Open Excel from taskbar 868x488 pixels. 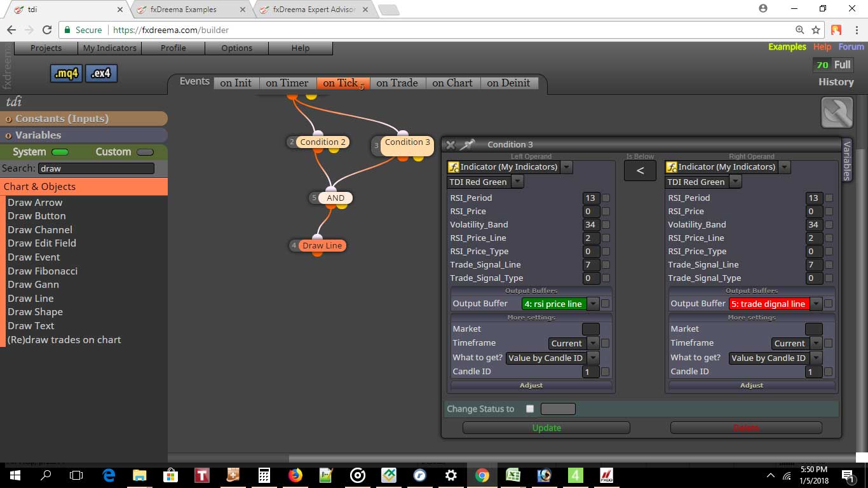513,475
